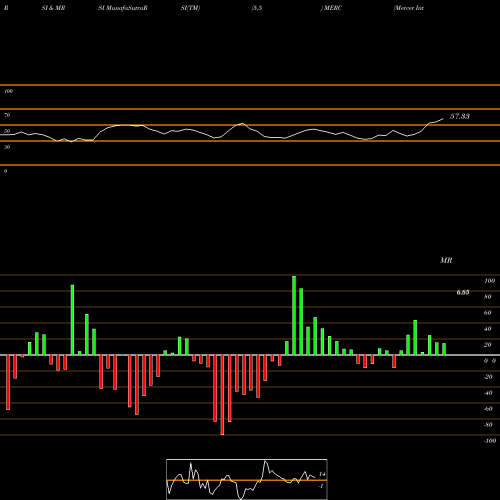Click the MERC ticker text in the header
The image size is (500, 500).
point(333,8)
